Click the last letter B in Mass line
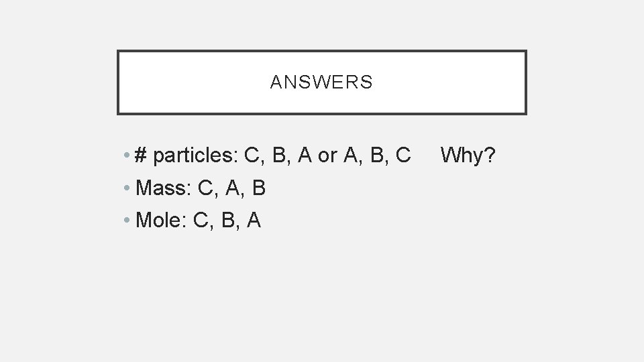The image size is (644, 362). (x=259, y=188)
